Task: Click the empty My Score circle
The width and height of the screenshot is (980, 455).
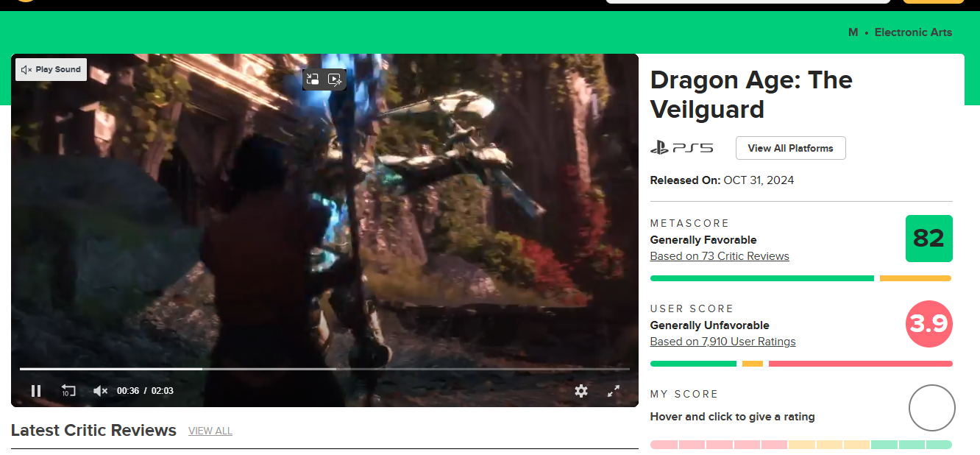Action: 931,408
